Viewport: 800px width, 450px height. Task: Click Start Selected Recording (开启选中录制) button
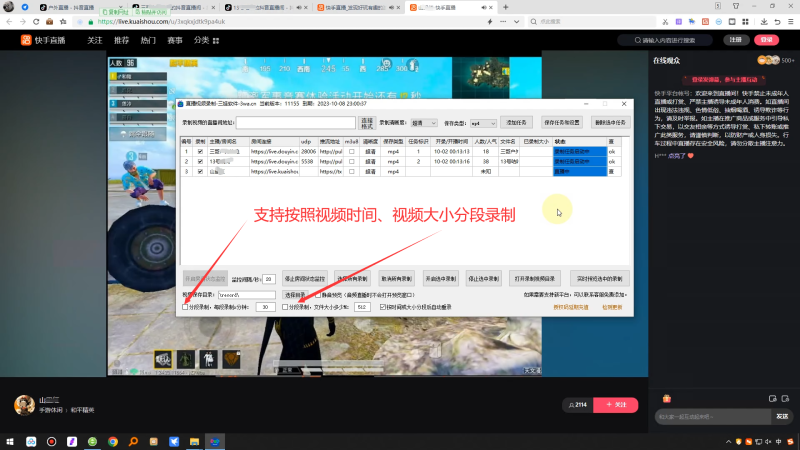pyautogui.click(x=440, y=279)
